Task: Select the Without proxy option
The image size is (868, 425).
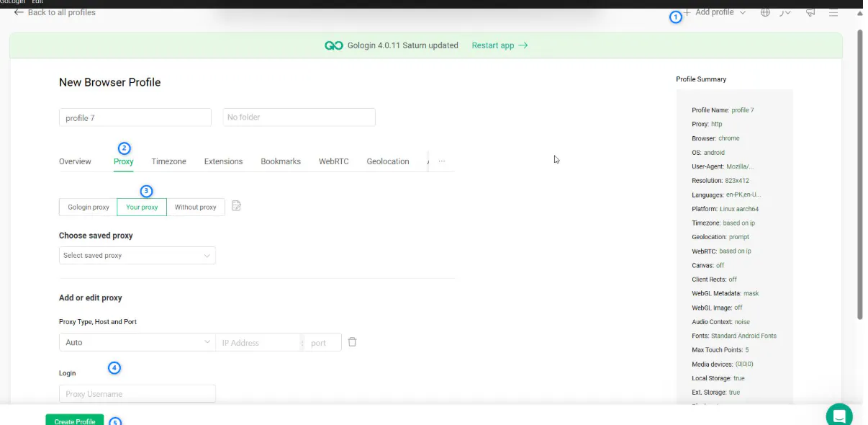Action: pos(196,207)
